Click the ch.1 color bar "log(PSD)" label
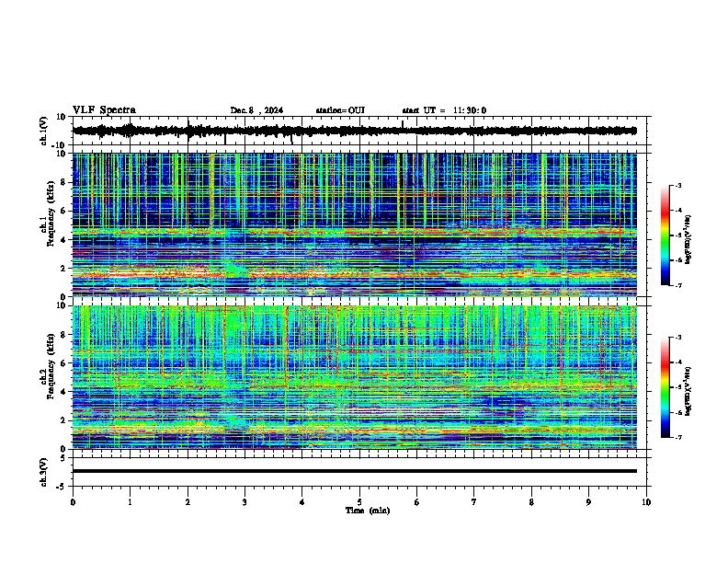 (688, 239)
